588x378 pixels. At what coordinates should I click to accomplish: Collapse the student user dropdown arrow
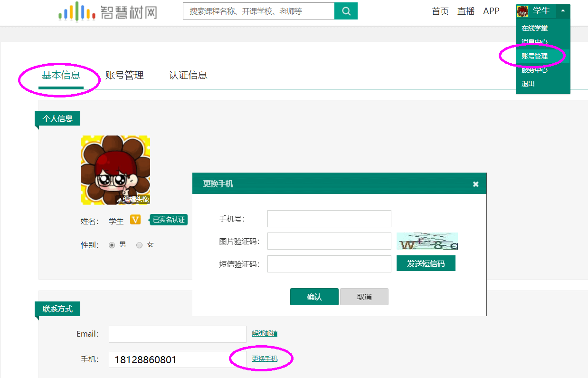pyautogui.click(x=563, y=11)
